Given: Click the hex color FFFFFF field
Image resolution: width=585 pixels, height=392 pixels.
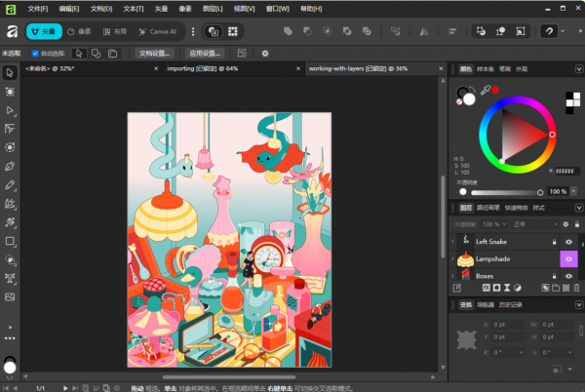Looking at the screenshot, I should point(566,172).
